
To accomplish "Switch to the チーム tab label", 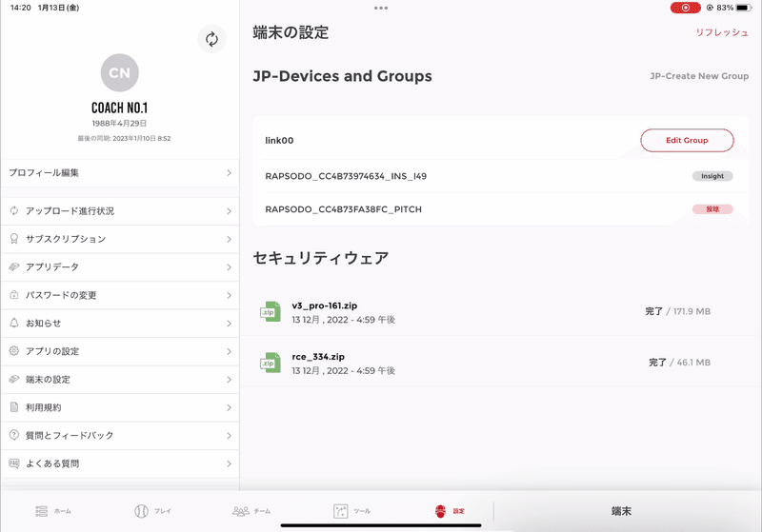I will click(263, 511).
